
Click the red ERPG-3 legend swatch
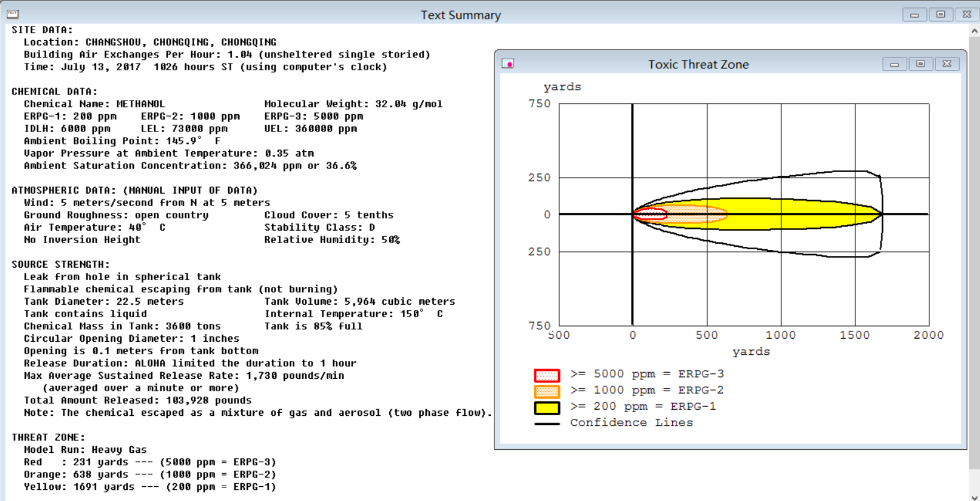(x=547, y=375)
